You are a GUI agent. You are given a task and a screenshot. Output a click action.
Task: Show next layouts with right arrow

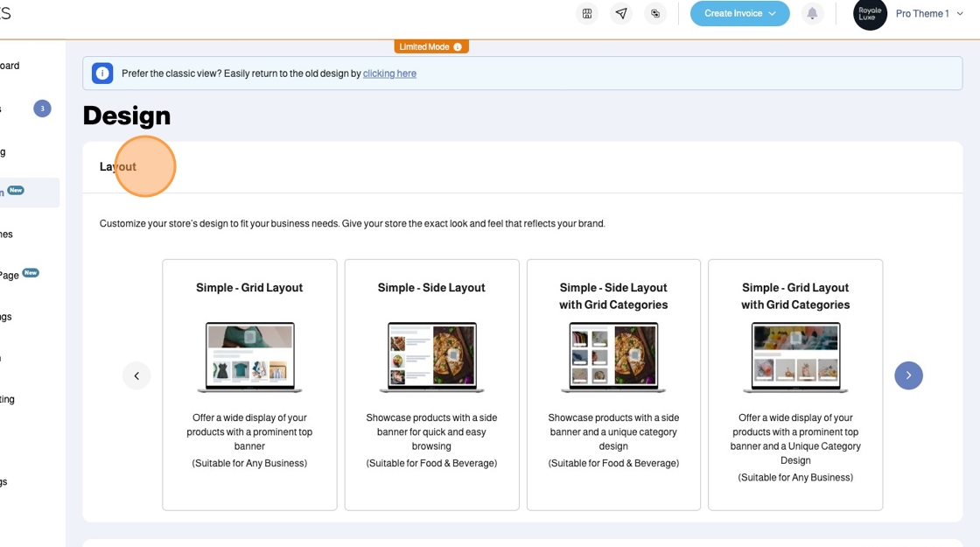point(908,375)
